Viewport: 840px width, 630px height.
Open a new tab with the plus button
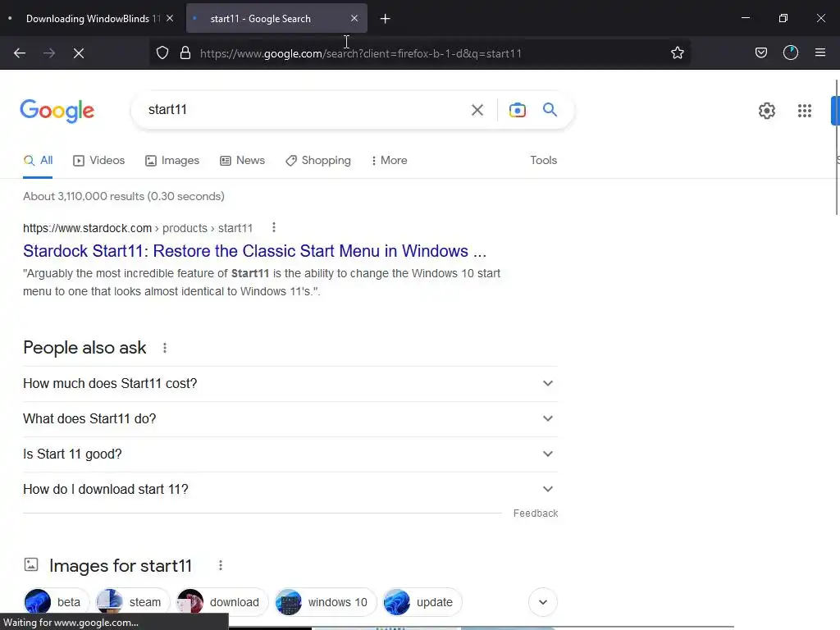click(386, 19)
